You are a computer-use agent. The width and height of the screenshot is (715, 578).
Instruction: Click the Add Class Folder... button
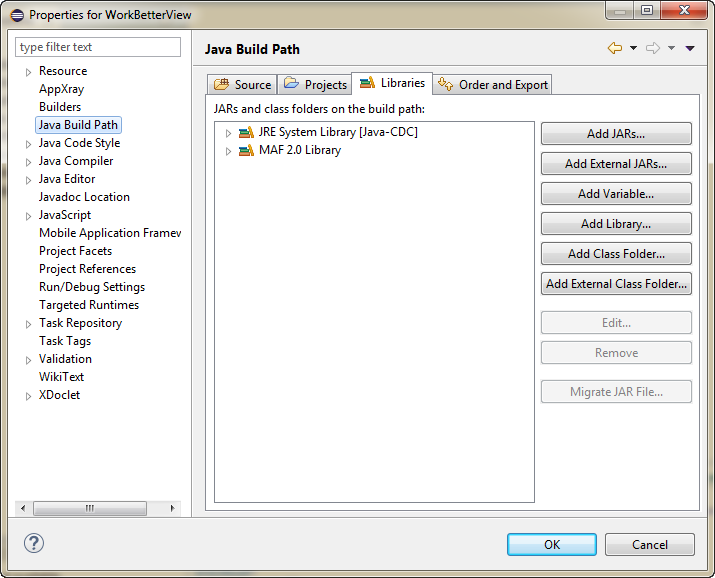pos(616,253)
